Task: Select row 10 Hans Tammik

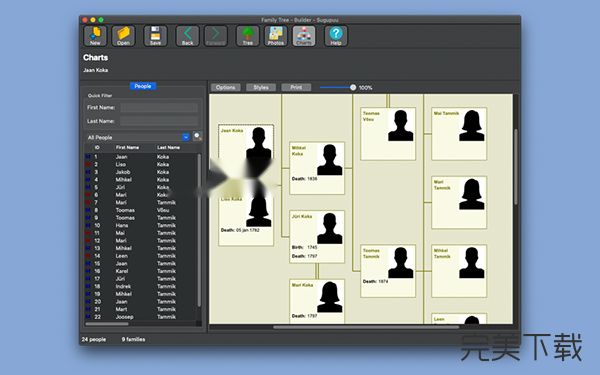Action: tap(140, 225)
